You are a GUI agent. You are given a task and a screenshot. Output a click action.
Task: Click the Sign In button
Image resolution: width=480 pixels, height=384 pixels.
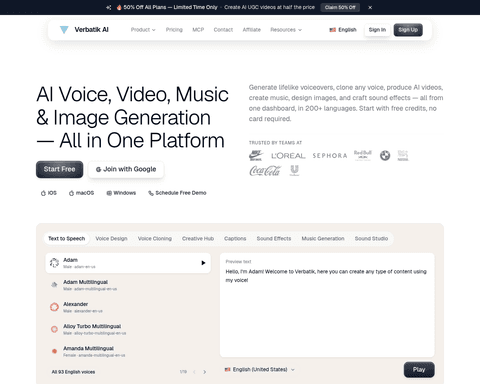377,30
